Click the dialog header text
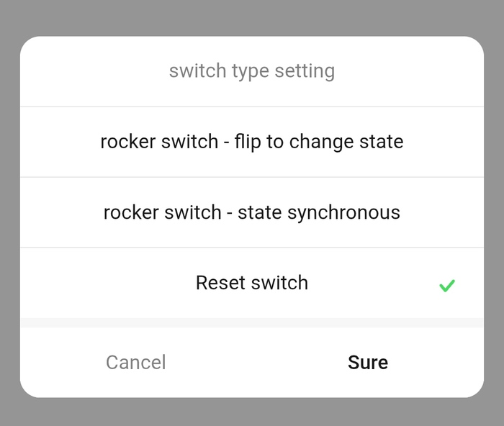504x426 pixels. [251, 71]
